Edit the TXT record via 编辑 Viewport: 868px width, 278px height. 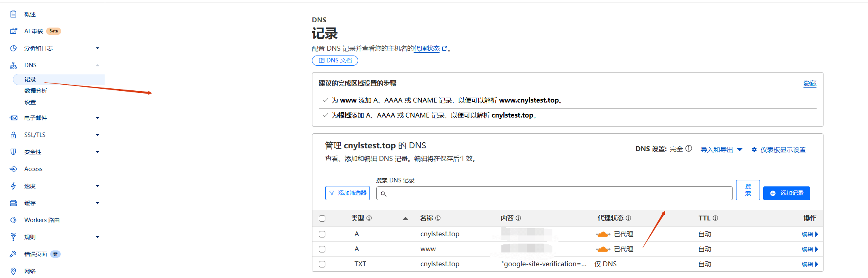click(810, 264)
